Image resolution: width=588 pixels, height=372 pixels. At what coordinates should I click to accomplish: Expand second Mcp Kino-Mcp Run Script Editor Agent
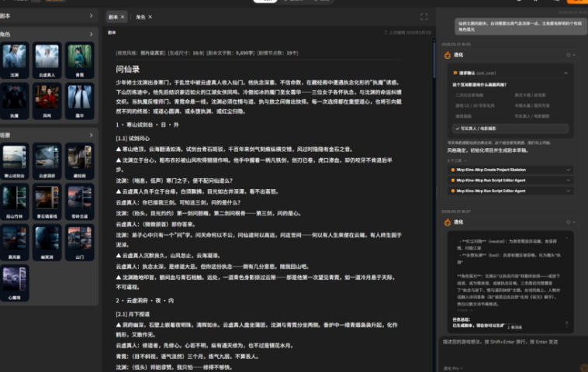[510, 191]
